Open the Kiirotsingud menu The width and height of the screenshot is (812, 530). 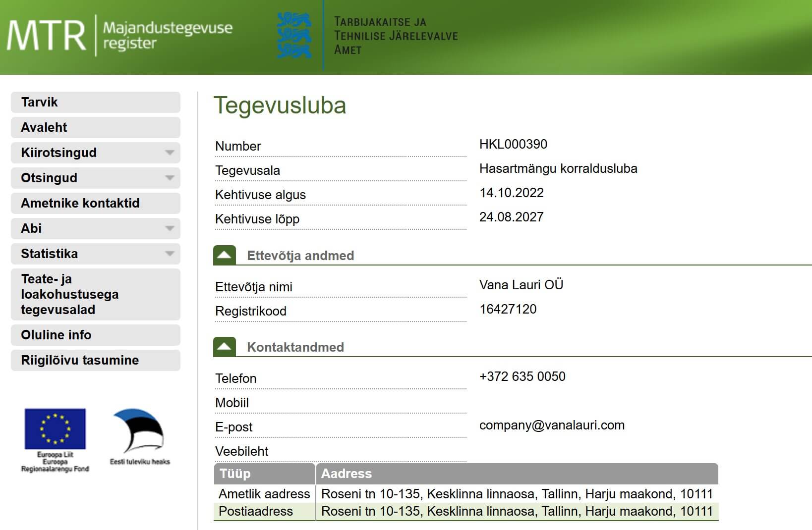click(96, 153)
